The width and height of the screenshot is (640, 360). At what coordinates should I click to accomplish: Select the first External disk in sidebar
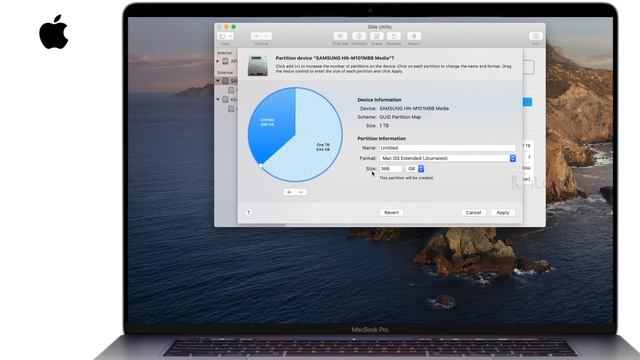(x=225, y=81)
